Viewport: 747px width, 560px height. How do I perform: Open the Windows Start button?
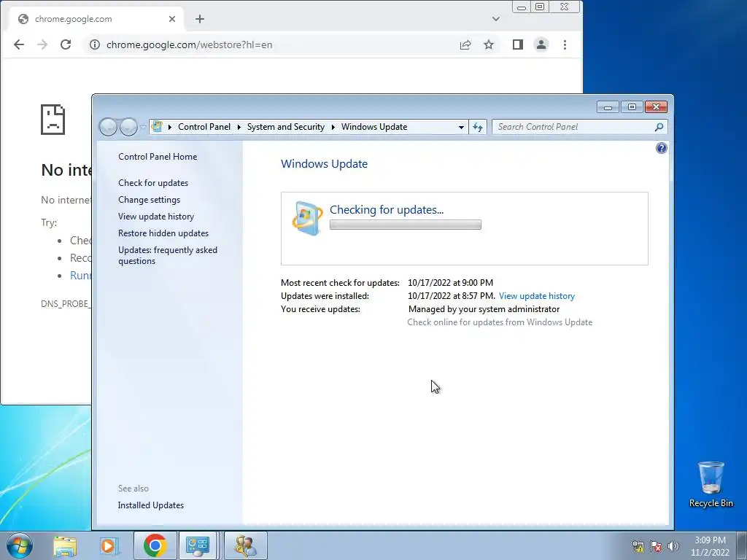[x=20, y=545]
